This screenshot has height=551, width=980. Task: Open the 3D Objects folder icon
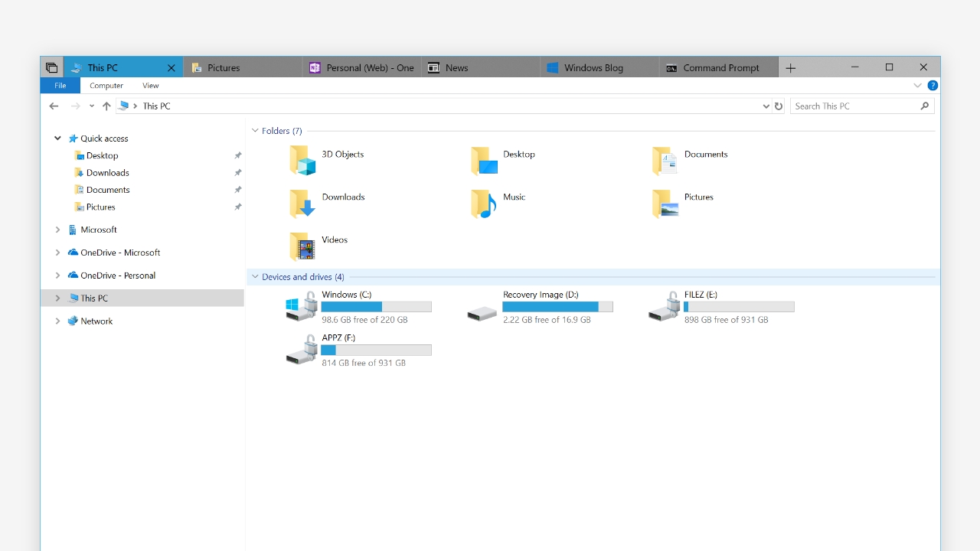302,161
